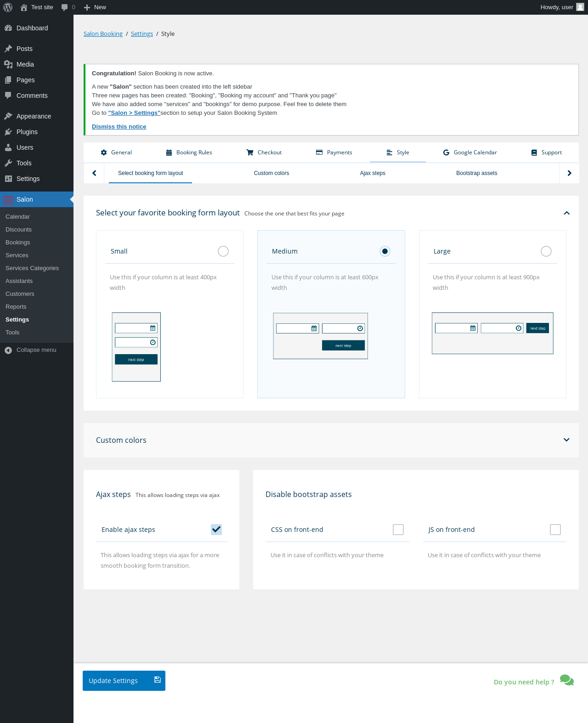Open Assistants in Salon submenu
588x723 pixels.
(19, 281)
